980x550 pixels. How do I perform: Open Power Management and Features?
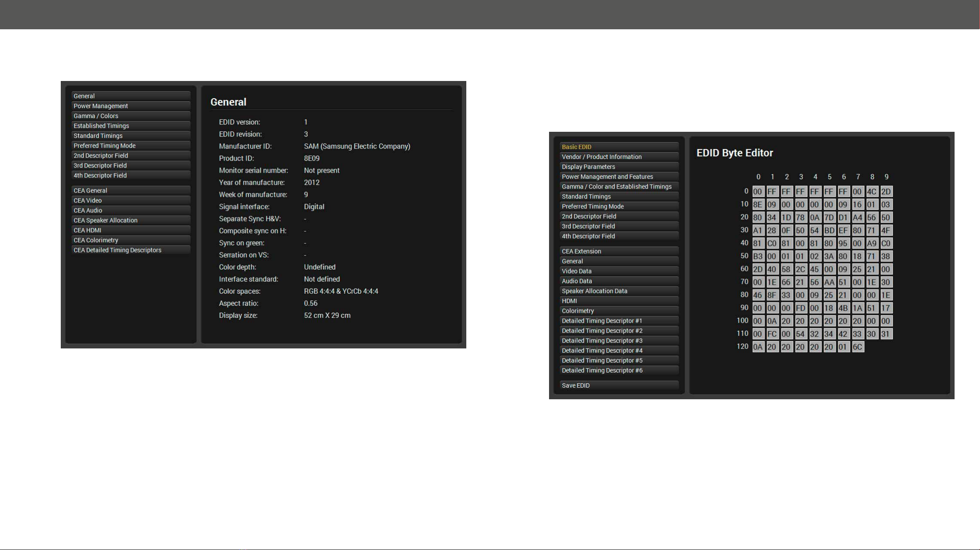click(619, 177)
